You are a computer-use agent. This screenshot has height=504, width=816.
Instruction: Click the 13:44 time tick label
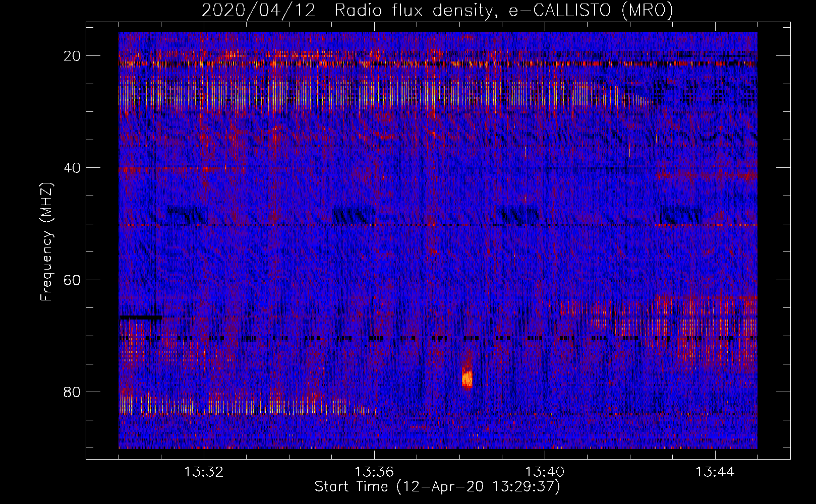point(715,472)
